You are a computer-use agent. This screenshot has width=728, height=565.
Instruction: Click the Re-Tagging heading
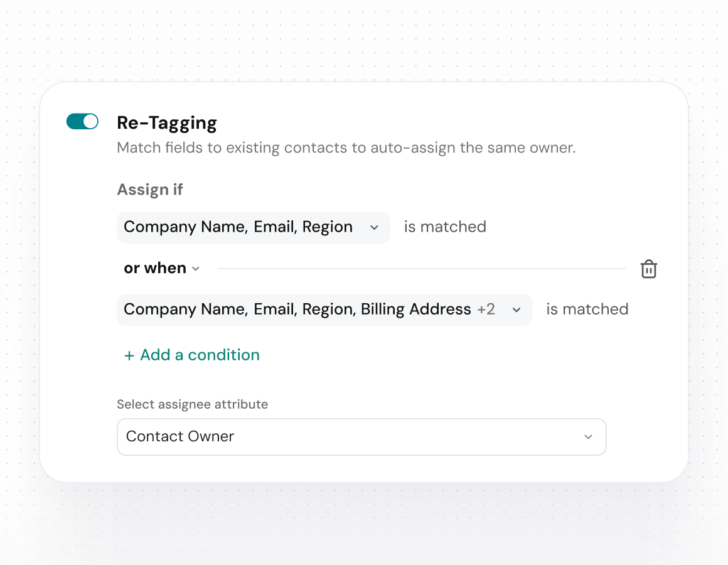(167, 122)
